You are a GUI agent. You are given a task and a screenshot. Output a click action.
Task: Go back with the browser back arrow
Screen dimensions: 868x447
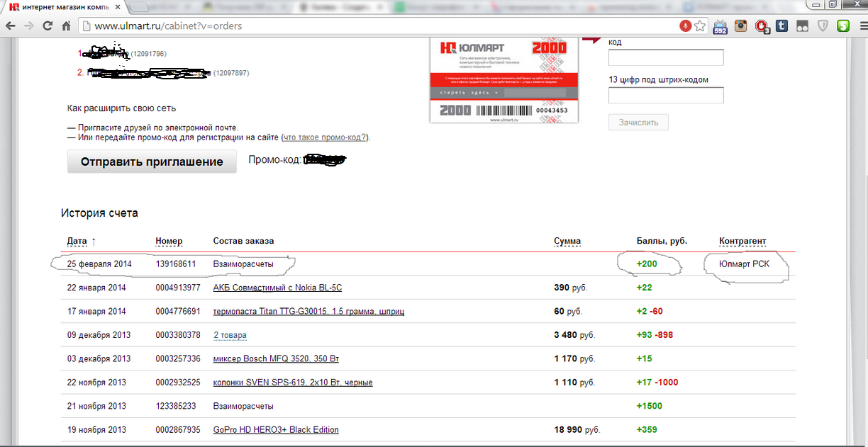[x=11, y=26]
